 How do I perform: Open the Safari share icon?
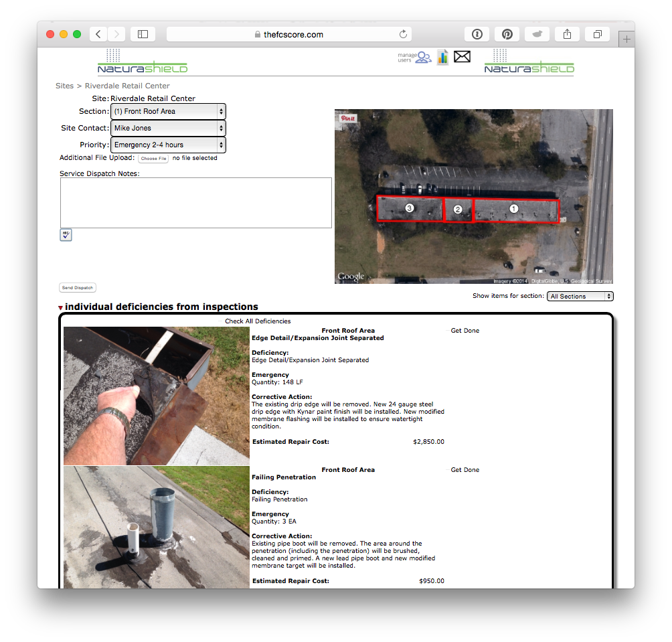point(567,34)
